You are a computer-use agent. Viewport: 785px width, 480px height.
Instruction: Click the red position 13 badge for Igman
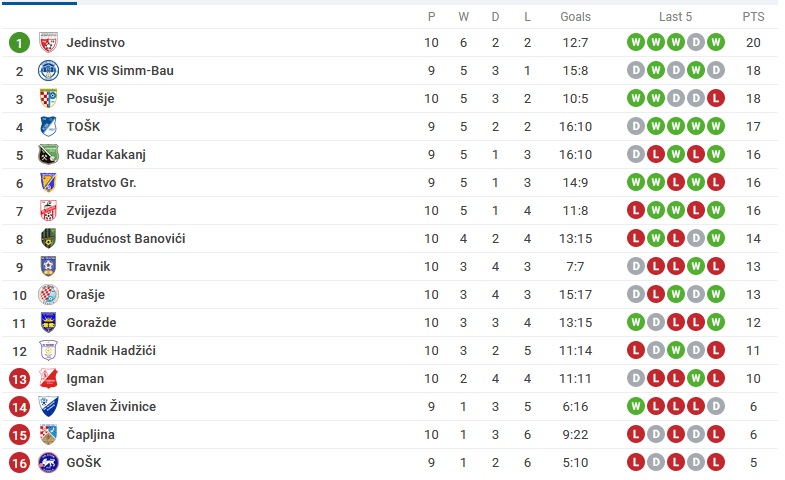tap(20, 379)
